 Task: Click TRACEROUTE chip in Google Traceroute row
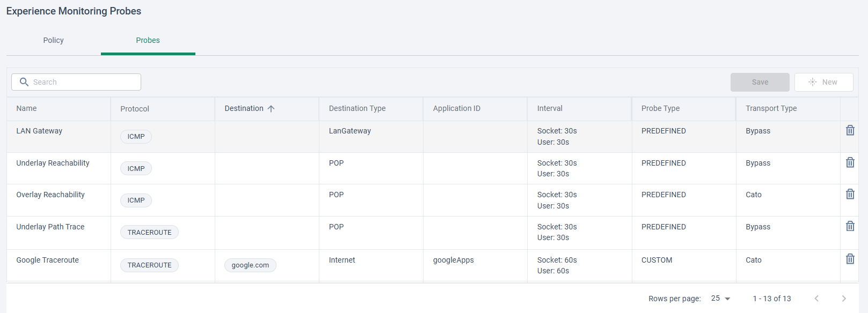coord(149,265)
